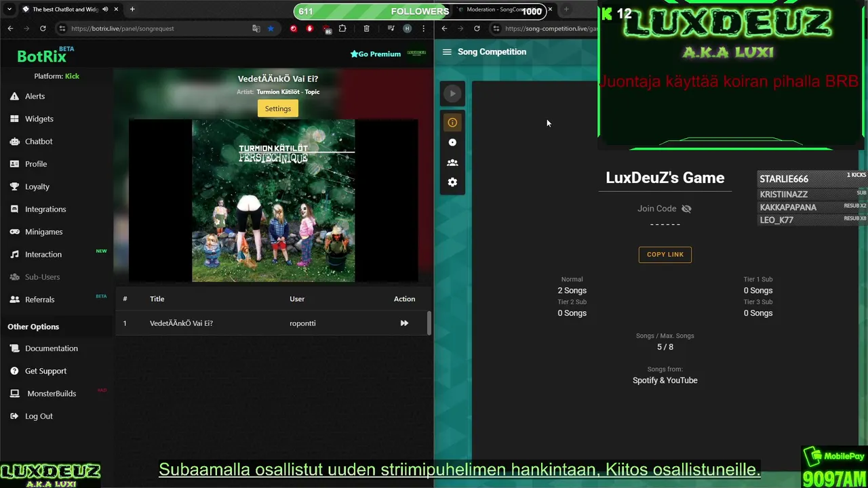The image size is (868, 488).
Task: Select the record disc icon in Song Competition sidebar
Action: point(452,142)
